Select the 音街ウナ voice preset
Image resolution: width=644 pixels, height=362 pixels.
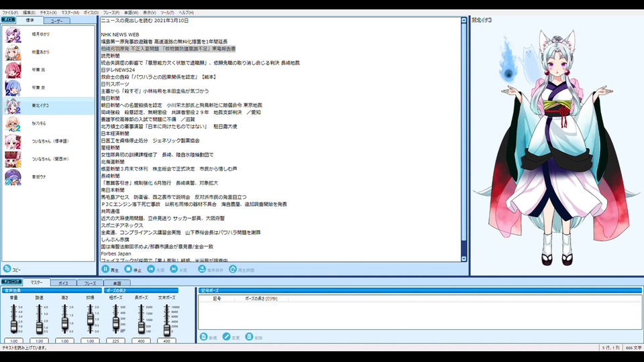click(x=48, y=177)
